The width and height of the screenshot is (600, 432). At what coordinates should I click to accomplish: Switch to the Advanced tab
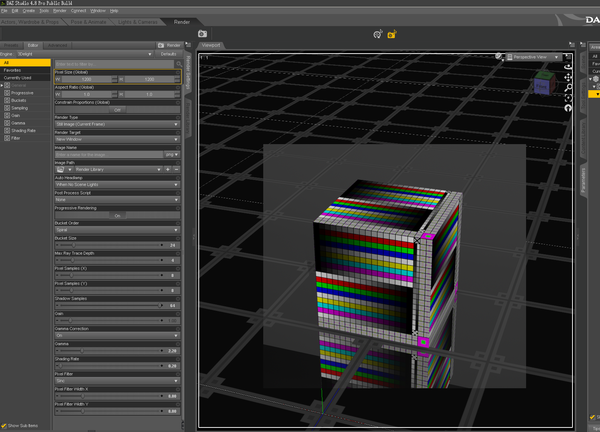[x=58, y=45]
